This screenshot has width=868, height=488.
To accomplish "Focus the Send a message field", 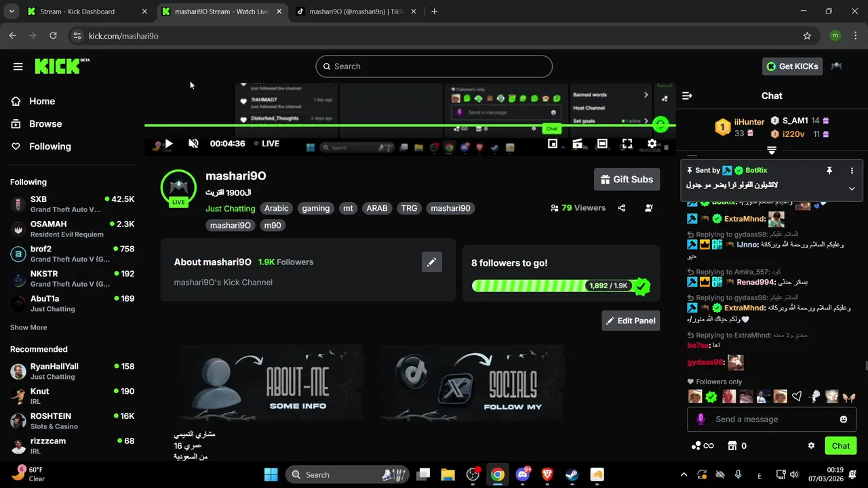I will point(773,420).
